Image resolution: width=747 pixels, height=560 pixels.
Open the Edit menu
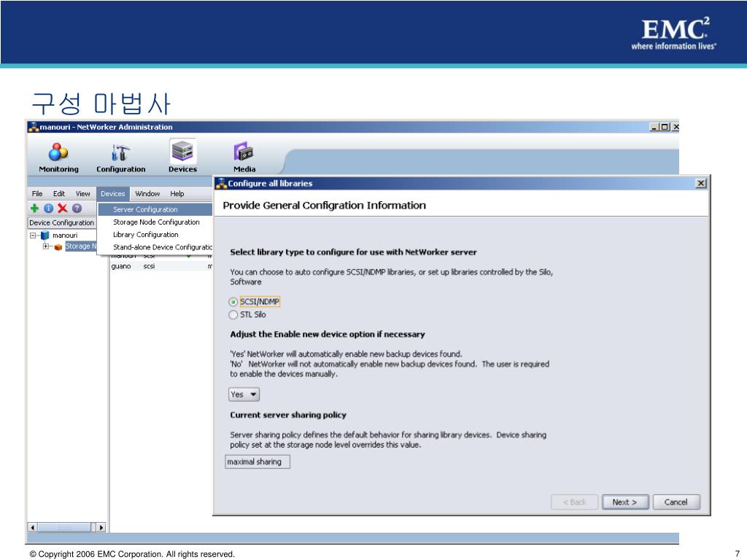[x=59, y=194]
